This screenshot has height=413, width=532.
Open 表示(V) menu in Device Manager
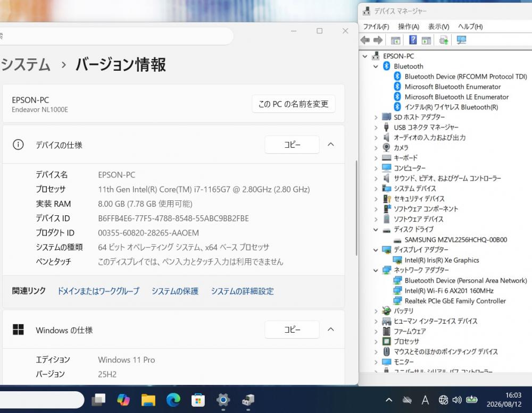[x=438, y=27]
